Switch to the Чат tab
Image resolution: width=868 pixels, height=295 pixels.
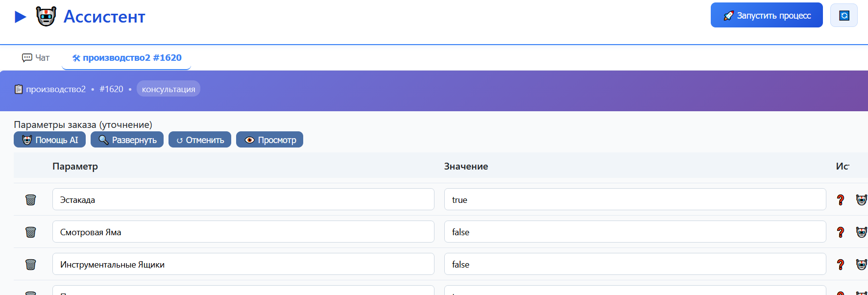click(36, 58)
